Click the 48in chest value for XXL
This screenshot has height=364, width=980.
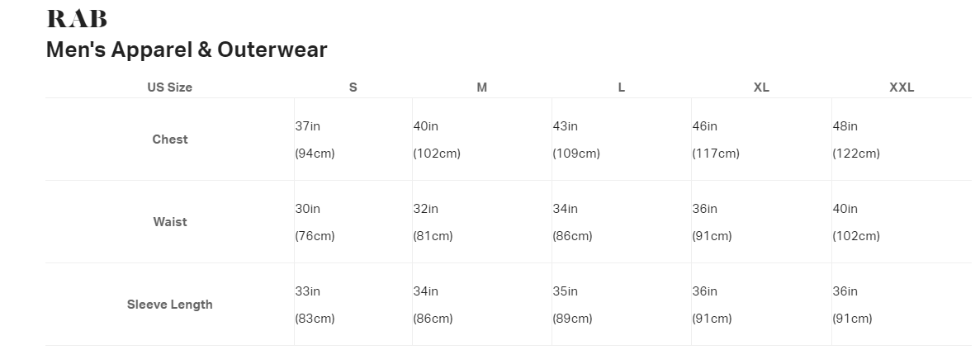tap(845, 126)
